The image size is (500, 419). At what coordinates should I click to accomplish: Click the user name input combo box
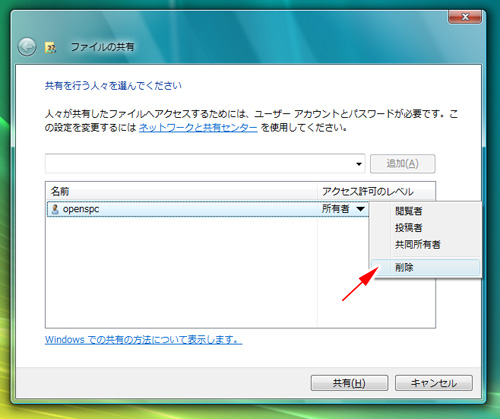tap(205, 163)
